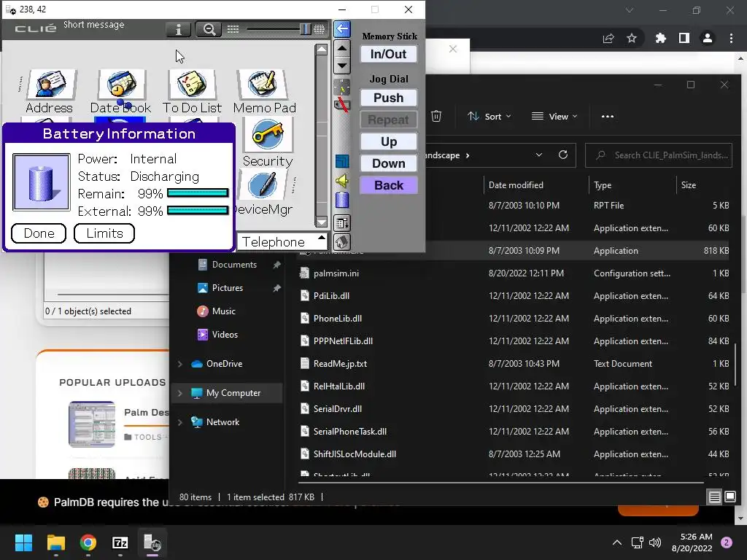Open 7-Zip from the taskbar
This screenshot has width=747, height=560.
pyautogui.click(x=120, y=542)
